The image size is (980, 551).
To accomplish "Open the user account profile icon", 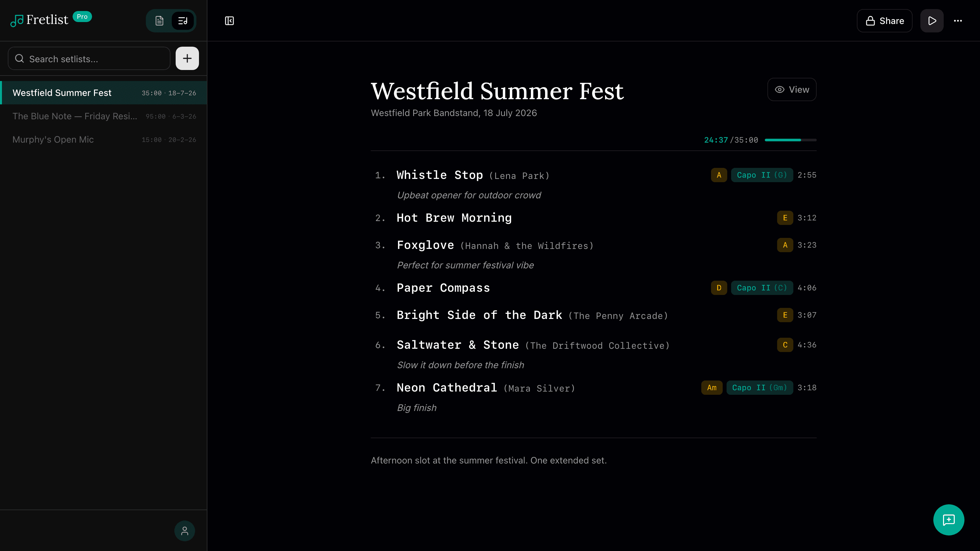I will point(184,531).
